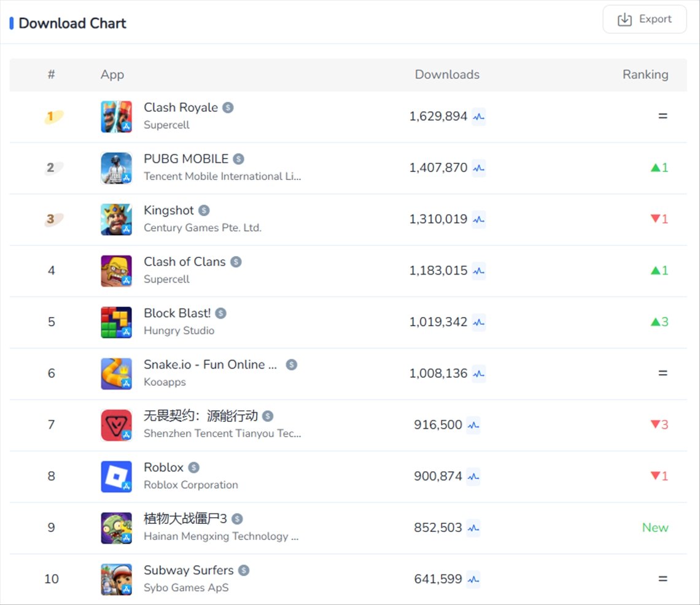700x605 pixels.
Task: Click the Sybo Games ApS publisher link
Action: tap(186, 588)
